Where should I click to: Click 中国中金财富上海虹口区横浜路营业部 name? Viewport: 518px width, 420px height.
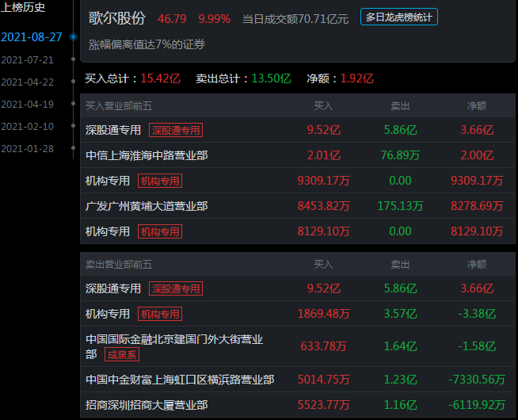click(180, 380)
